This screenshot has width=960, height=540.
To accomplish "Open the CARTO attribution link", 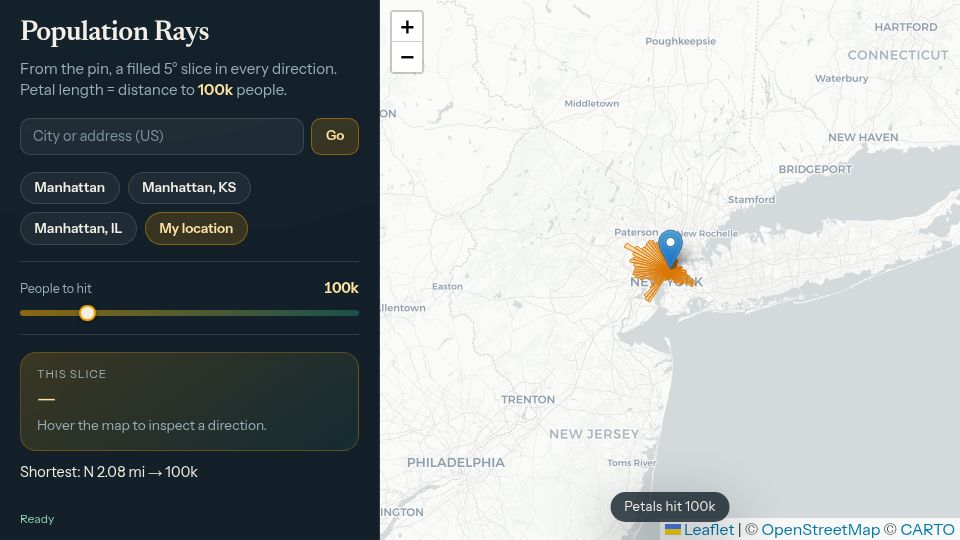I will pos(927,530).
